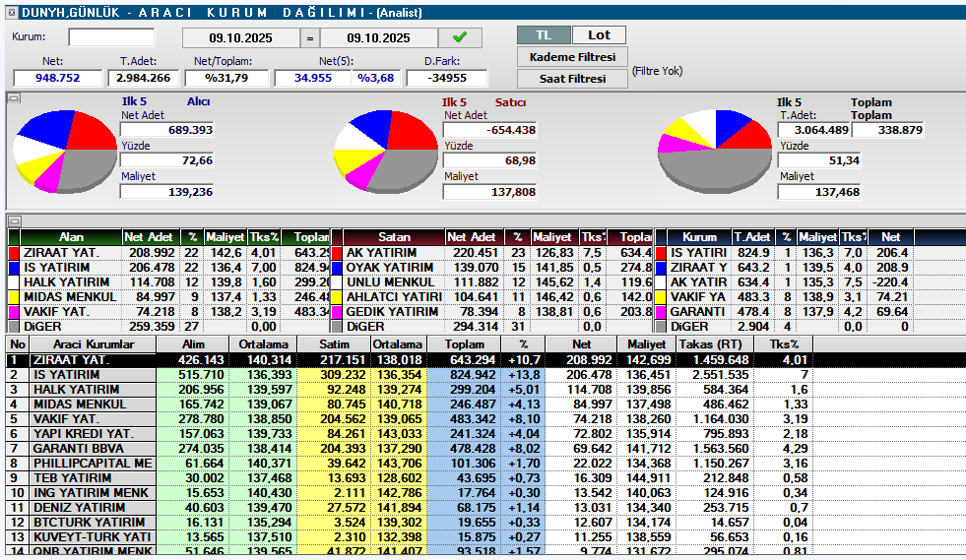This screenshot has height=560, width=966.
Task: Click the green checkmark apply button
Action: (x=460, y=37)
